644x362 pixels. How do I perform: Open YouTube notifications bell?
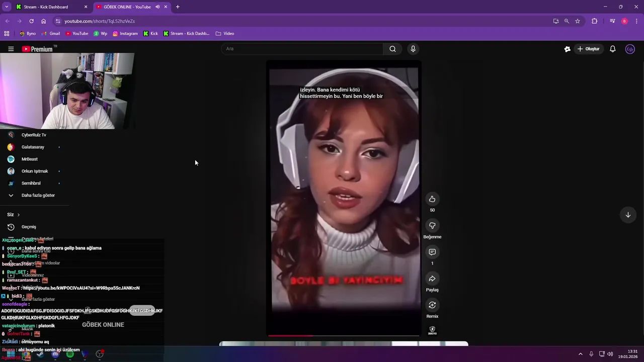[612, 49]
